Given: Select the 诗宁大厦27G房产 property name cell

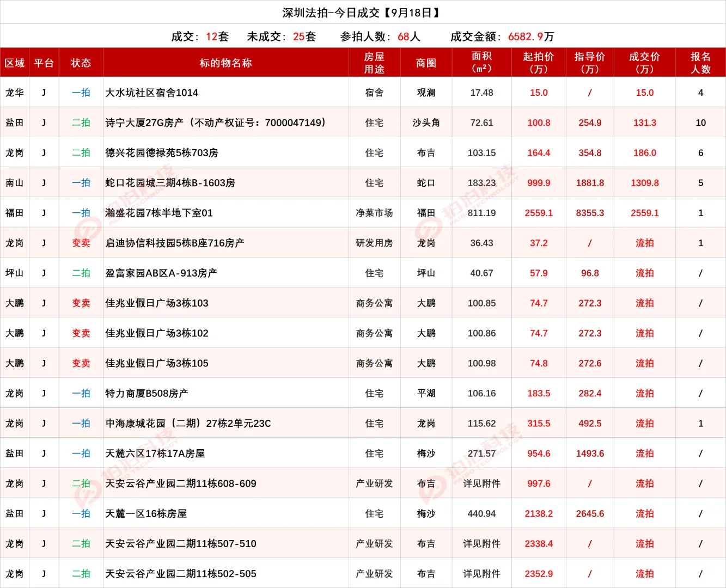Looking at the screenshot, I should 226,122.
